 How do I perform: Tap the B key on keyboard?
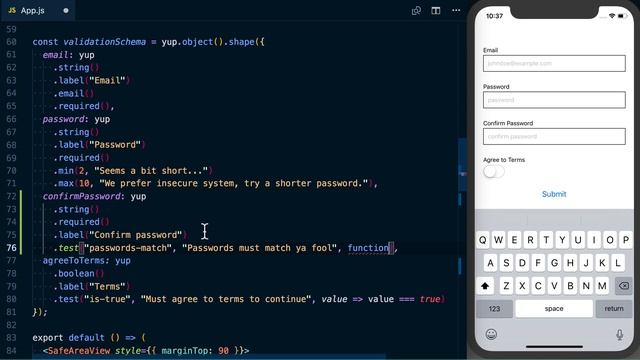[570, 286]
